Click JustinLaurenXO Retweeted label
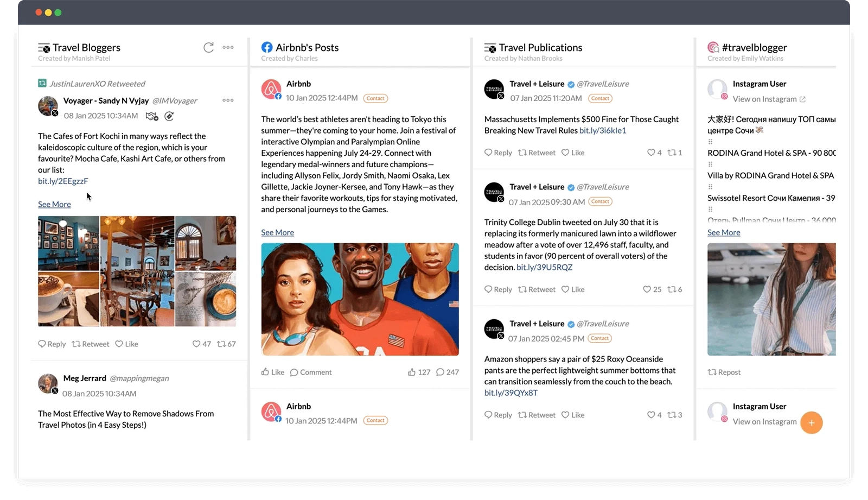Screen dimensions: 868x500 tap(97, 84)
